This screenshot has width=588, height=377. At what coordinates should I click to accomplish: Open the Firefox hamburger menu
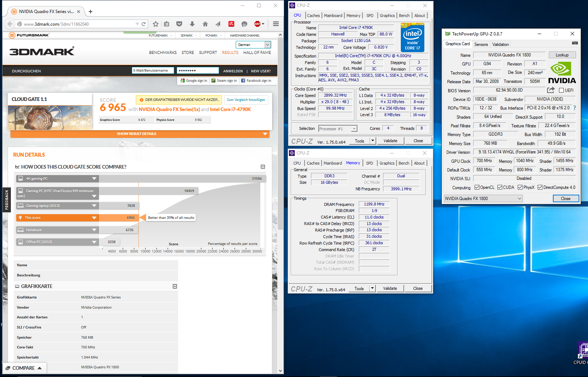pos(276,24)
